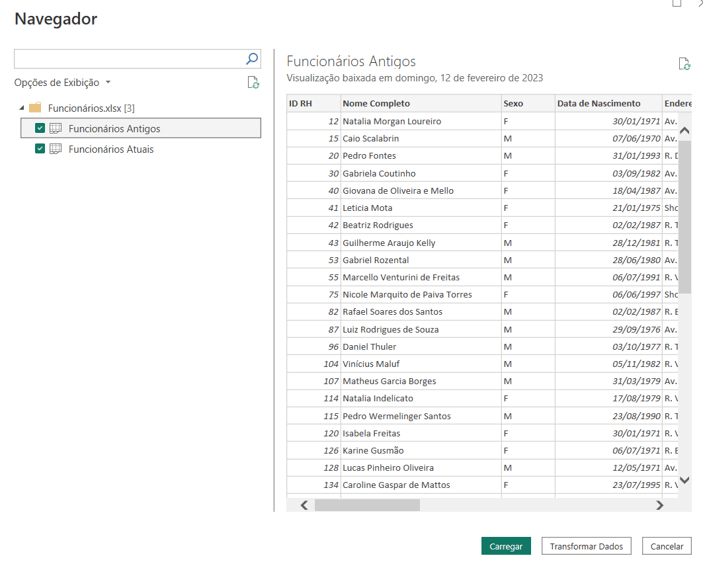Refresh the Funcionários Antigos preview using top-right icon
The image size is (715, 576).
tap(684, 64)
